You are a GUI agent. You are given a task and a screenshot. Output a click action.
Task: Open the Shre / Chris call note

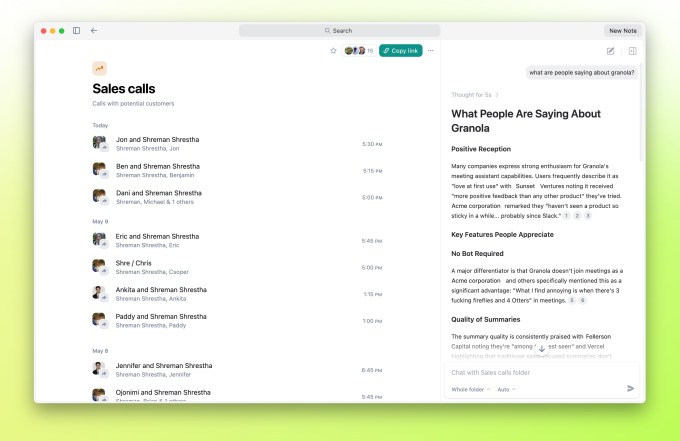(x=237, y=267)
